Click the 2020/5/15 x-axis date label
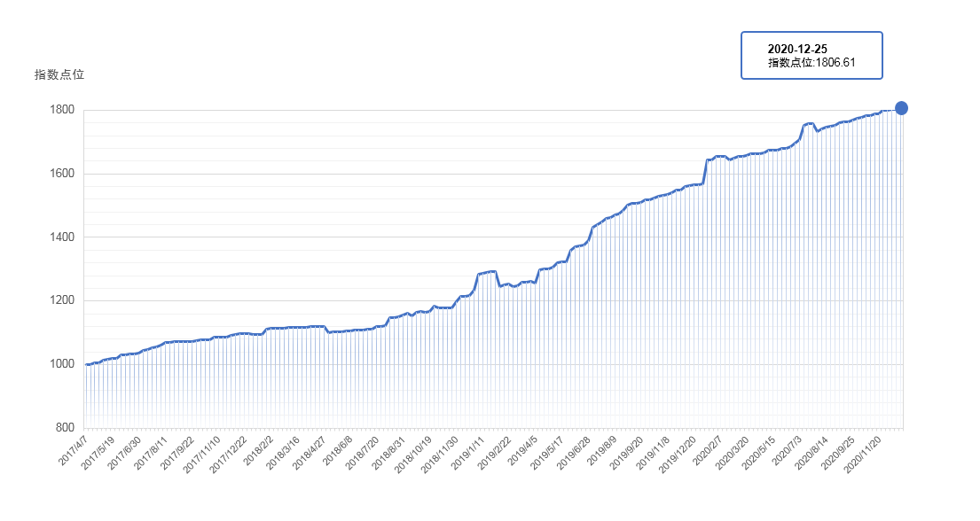980x521 pixels. [758, 452]
